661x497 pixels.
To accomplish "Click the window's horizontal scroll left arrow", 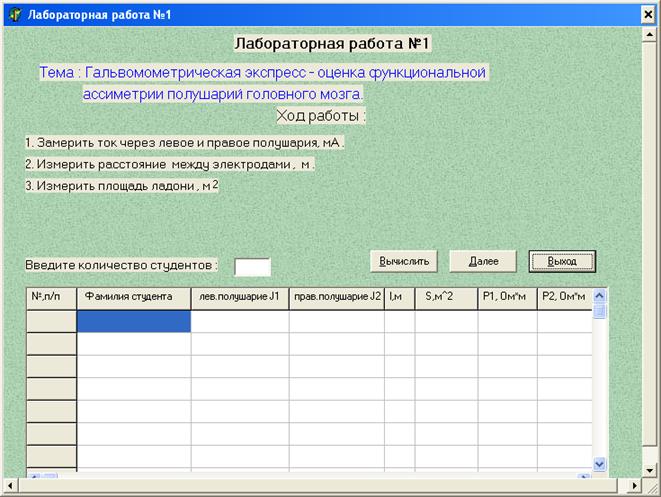I will tap(9, 486).
